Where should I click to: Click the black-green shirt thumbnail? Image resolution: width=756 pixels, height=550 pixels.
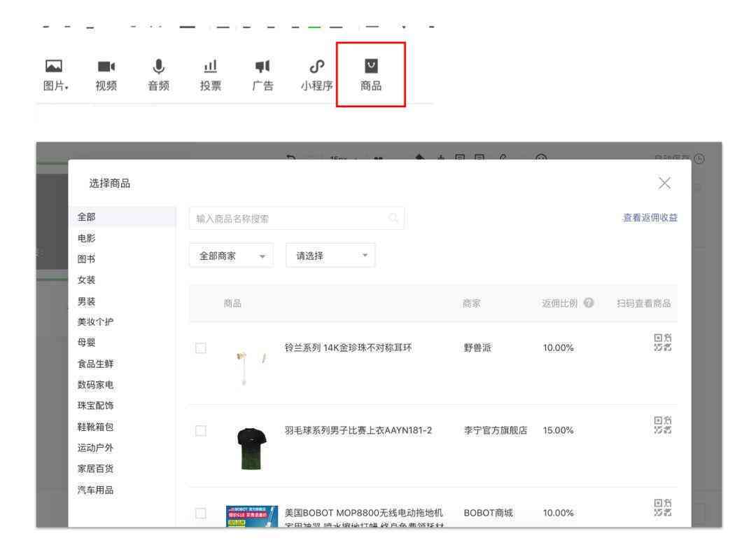tap(252, 448)
